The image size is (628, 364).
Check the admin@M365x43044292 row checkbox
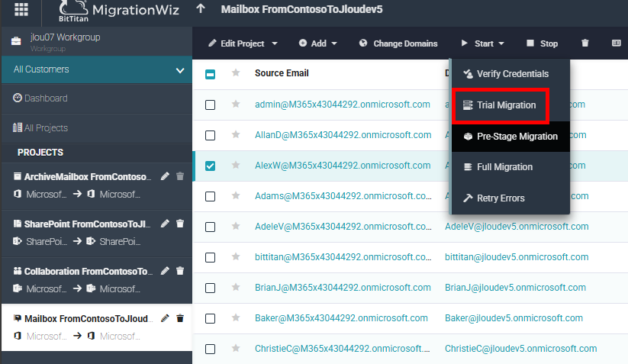tap(211, 105)
